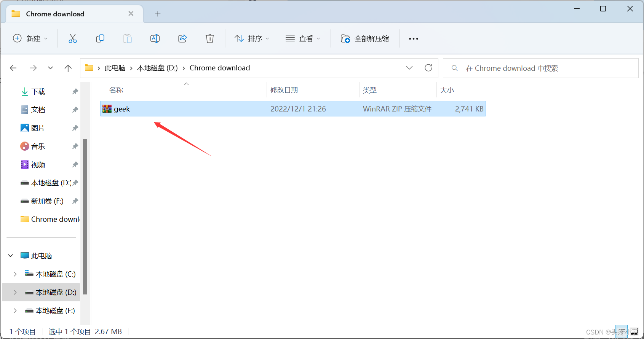Viewport: 644px width, 339px height.
Task: Click the pin icon beside 视频
Action: (75, 165)
